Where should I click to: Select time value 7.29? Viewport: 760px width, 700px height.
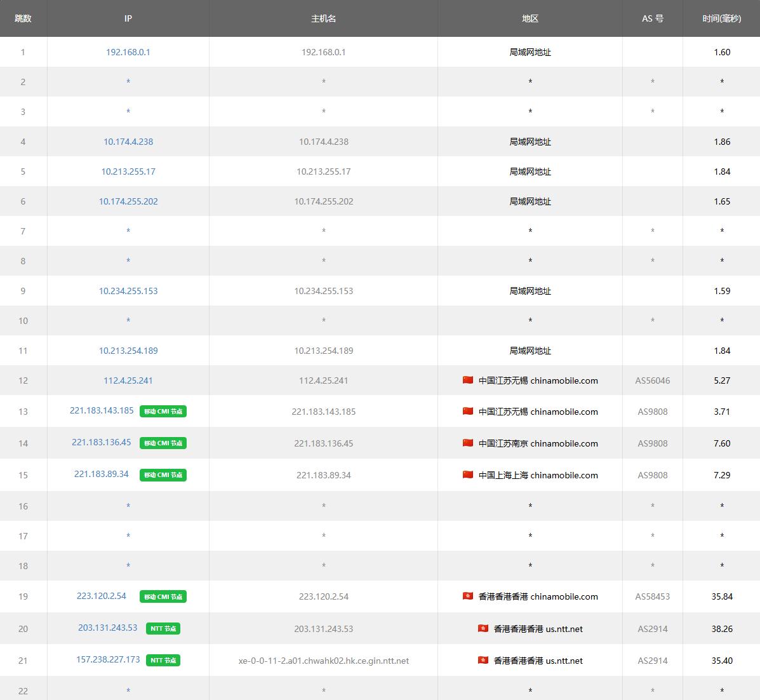pyautogui.click(x=722, y=475)
